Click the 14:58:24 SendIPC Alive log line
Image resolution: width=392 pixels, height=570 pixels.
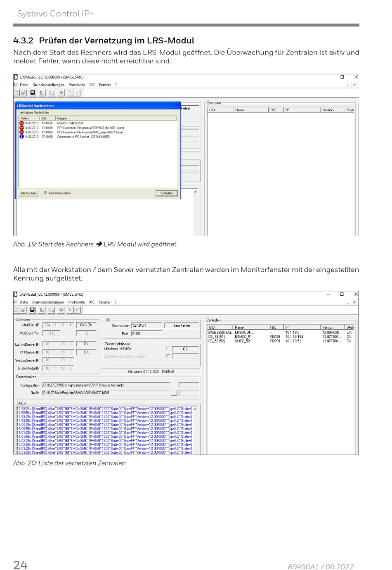point(104,408)
